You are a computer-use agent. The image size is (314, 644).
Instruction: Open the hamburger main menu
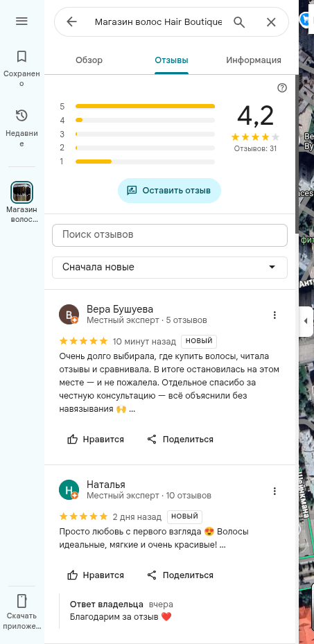[x=21, y=21]
